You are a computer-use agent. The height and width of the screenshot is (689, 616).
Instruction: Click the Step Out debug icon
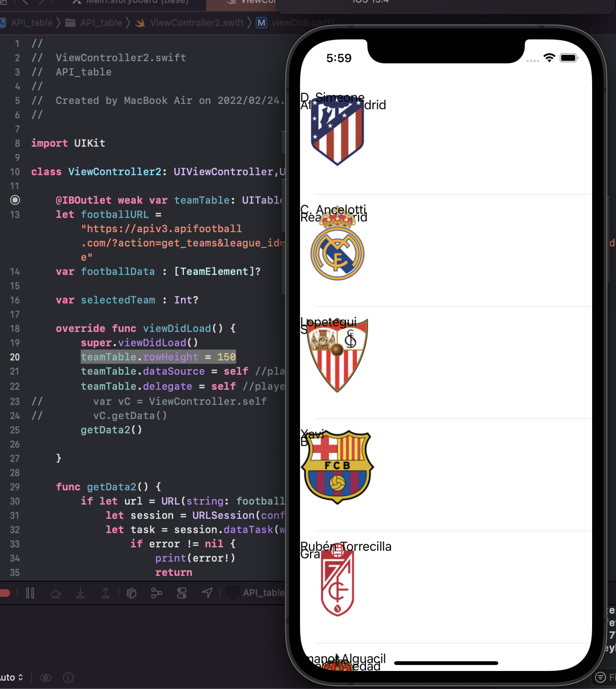106,593
